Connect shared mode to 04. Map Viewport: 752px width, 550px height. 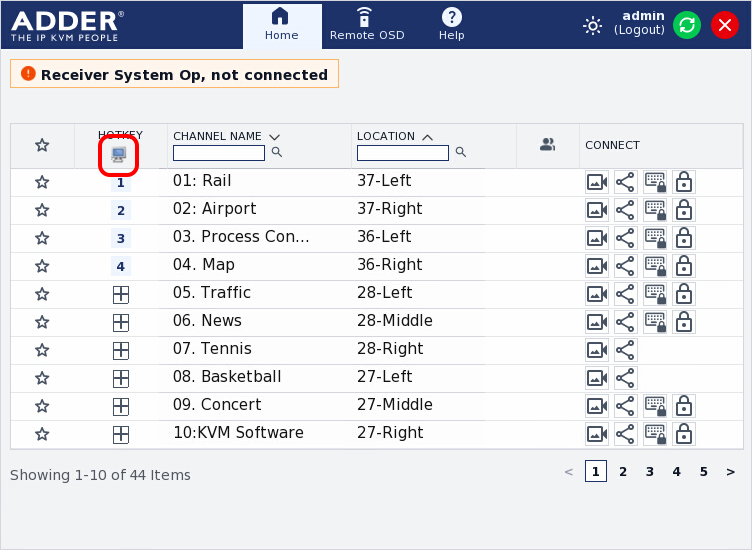[x=625, y=266]
